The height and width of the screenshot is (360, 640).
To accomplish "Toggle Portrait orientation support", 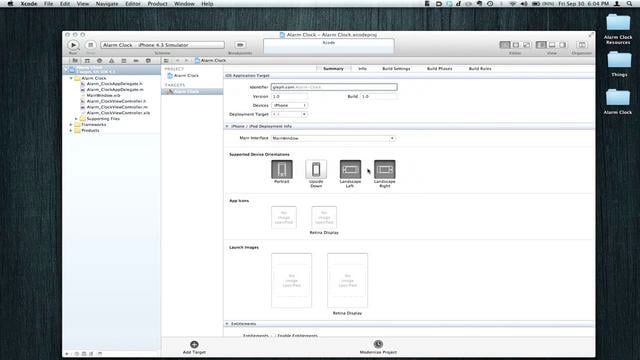I will [282, 169].
